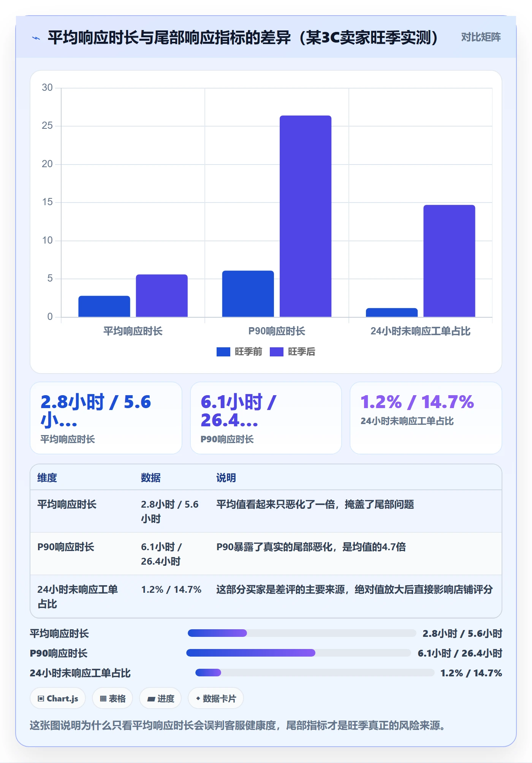Click the 平均响应时长 progress bar
Viewport: 532px width, 763px height.
[302, 633]
